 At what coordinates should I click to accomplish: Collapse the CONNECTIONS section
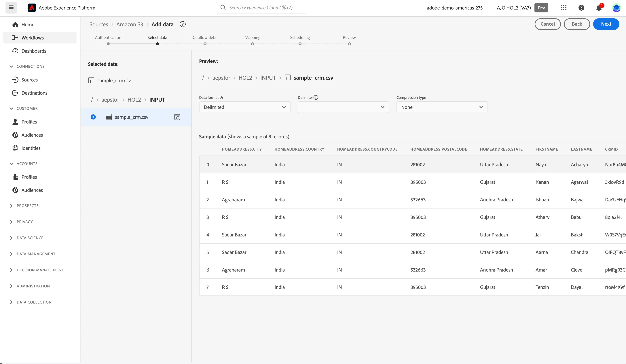click(12, 66)
